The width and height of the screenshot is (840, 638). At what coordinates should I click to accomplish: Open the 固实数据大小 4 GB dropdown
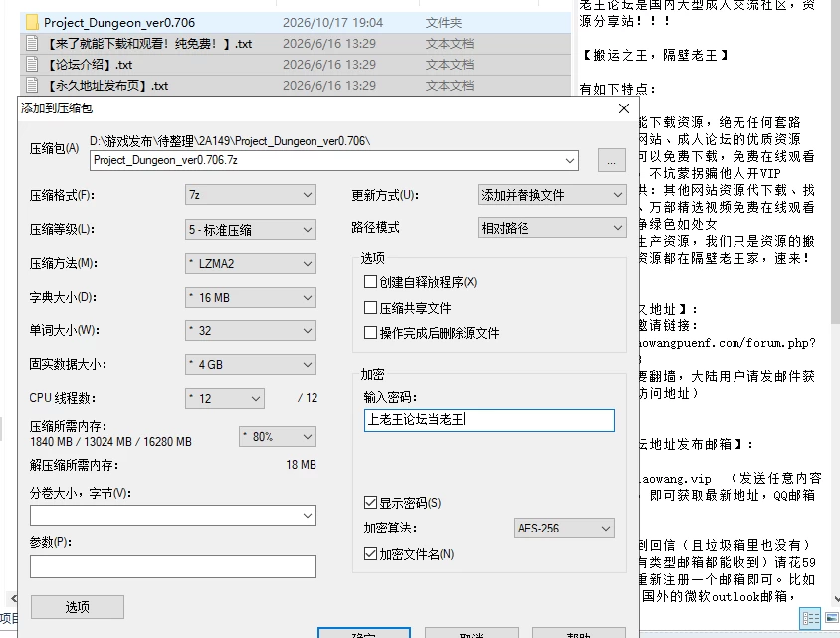tap(250, 365)
